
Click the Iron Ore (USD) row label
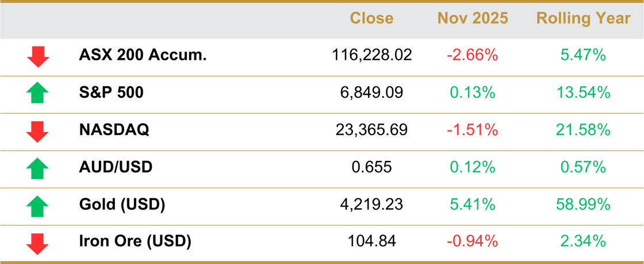pos(135,242)
